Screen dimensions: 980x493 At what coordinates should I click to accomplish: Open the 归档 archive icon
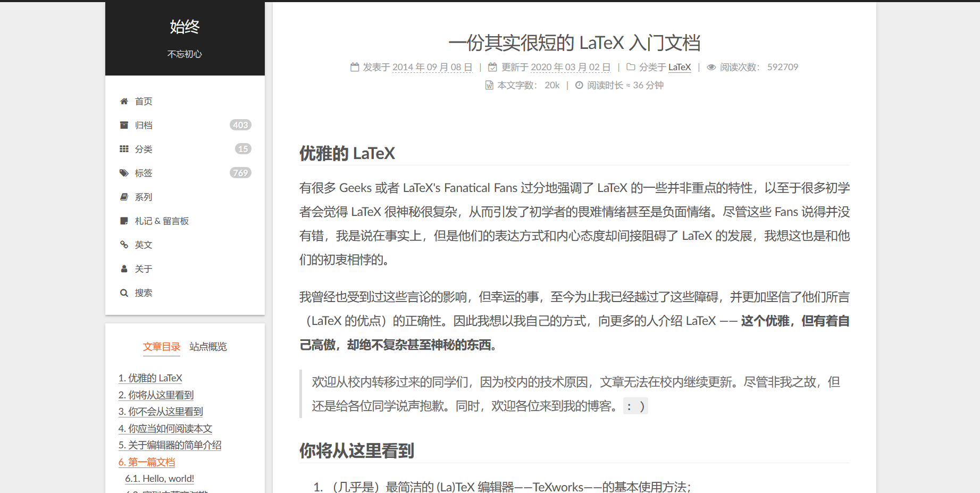124,125
